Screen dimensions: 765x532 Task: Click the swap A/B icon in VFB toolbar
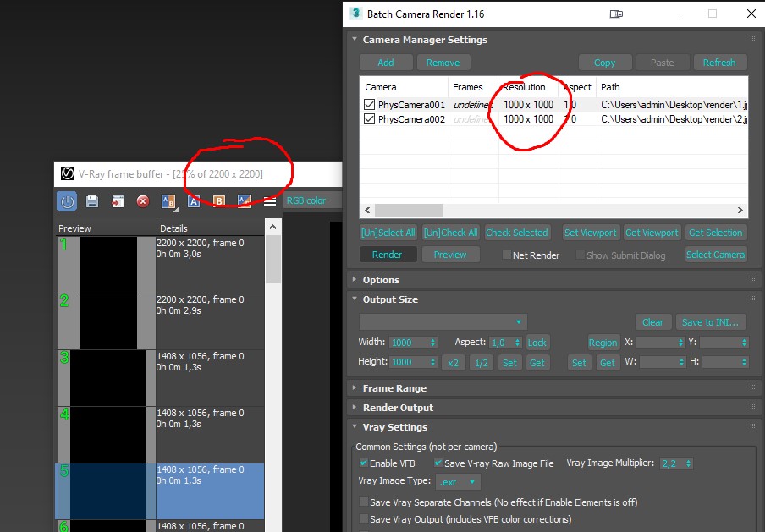[245, 201]
